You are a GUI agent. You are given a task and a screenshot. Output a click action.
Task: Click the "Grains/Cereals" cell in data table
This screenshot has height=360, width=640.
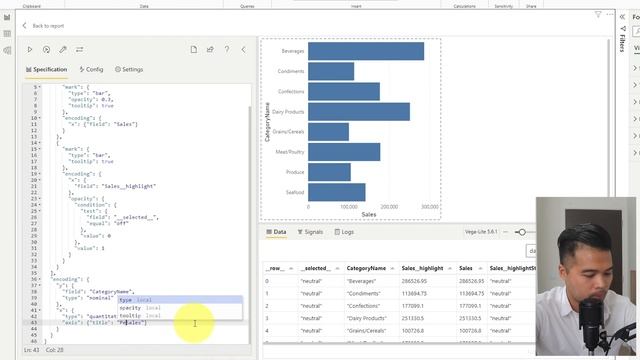click(366, 331)
